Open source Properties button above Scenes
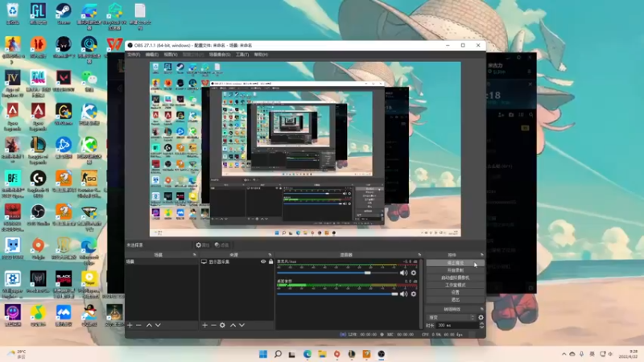Screen dimensions: 644x362 click(203, 245)
